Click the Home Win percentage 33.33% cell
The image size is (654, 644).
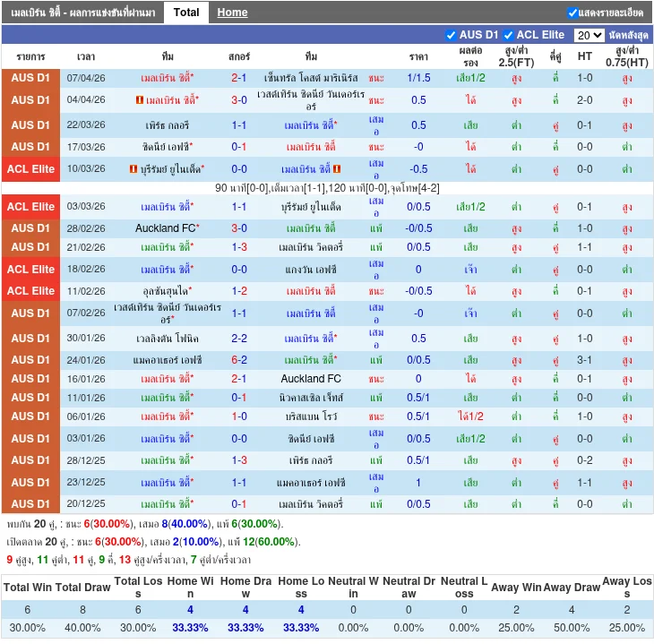coord(190,628)
